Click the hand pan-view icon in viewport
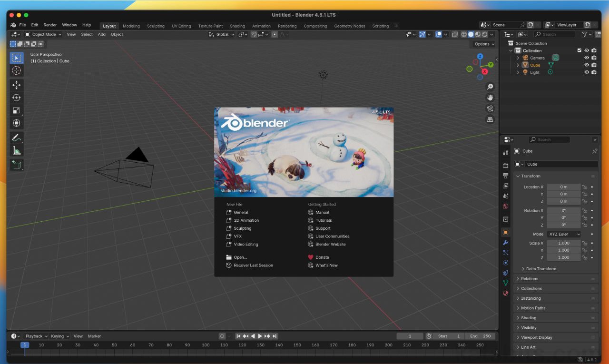The width and height of the screenshot is (609, 364). (x=490, y=98)
